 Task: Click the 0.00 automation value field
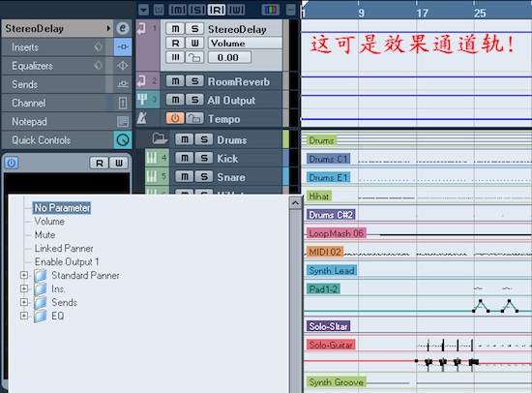click(x=229, y=57)
